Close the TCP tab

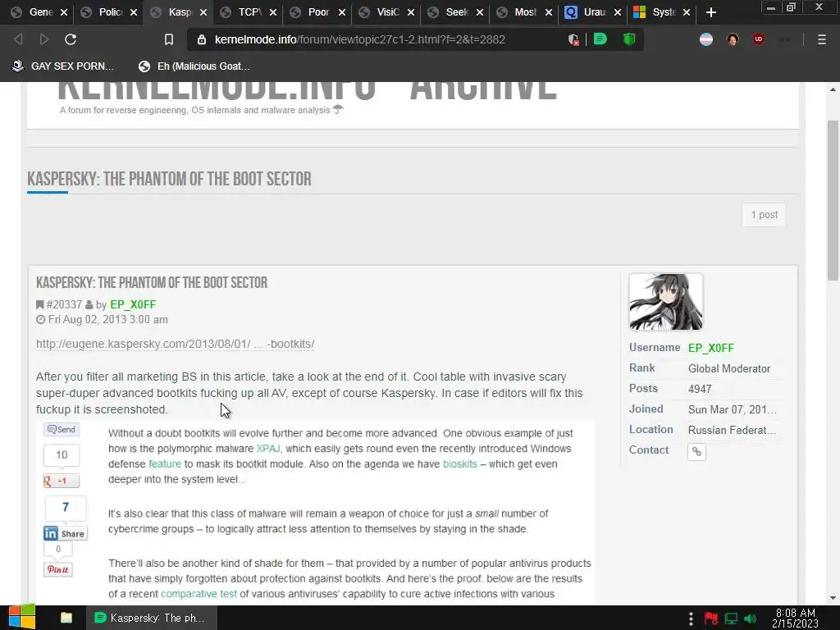[x=272, y=12]
